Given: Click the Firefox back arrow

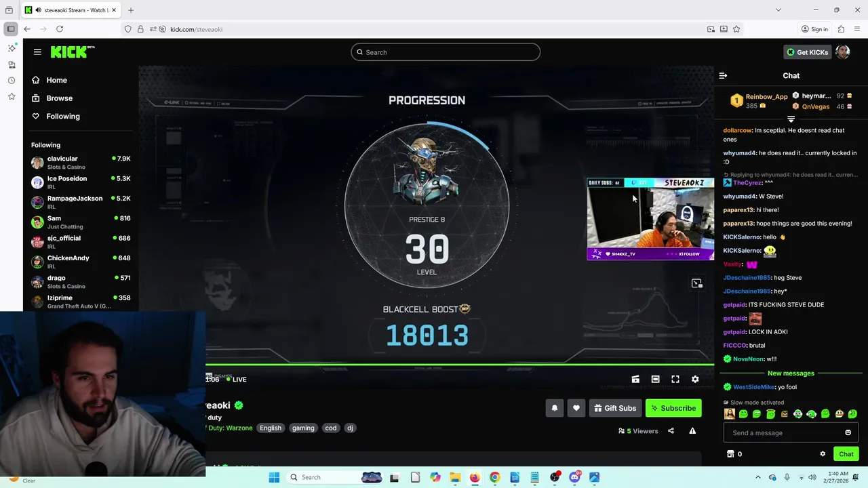Looking at the screenshot, I should tap(27, 29).
